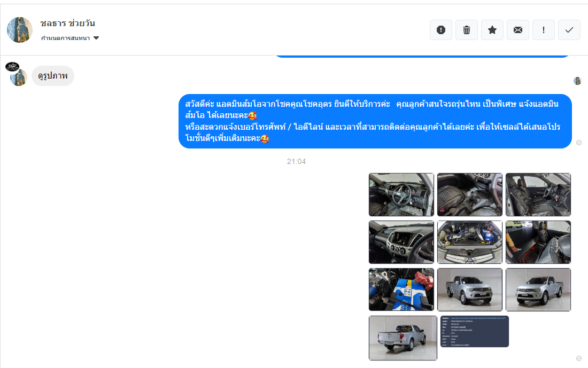588x368 pixels.
Task: Click the blue admin greeting message bubble
Action: coord(375,121)
